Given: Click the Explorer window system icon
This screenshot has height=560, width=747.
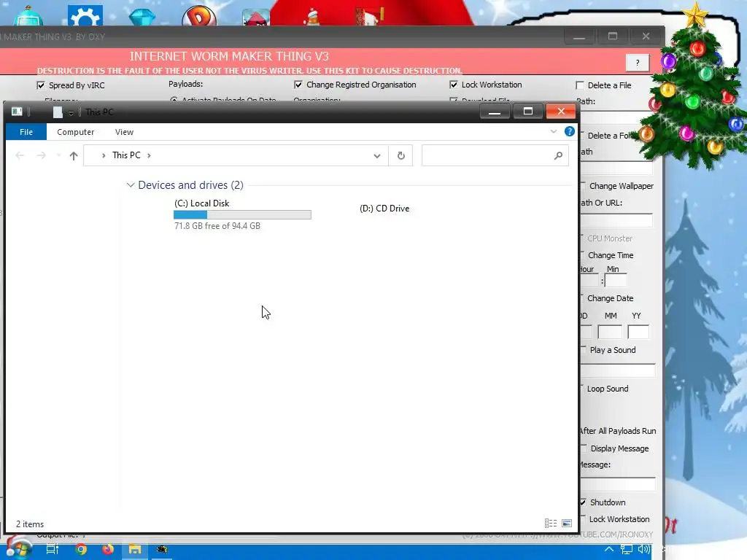Looking at the screenshot, I should (17, 112).
